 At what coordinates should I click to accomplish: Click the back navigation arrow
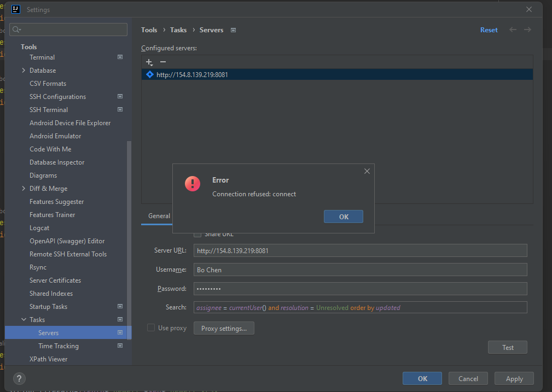pyautogui.click(x=513, y=30)
